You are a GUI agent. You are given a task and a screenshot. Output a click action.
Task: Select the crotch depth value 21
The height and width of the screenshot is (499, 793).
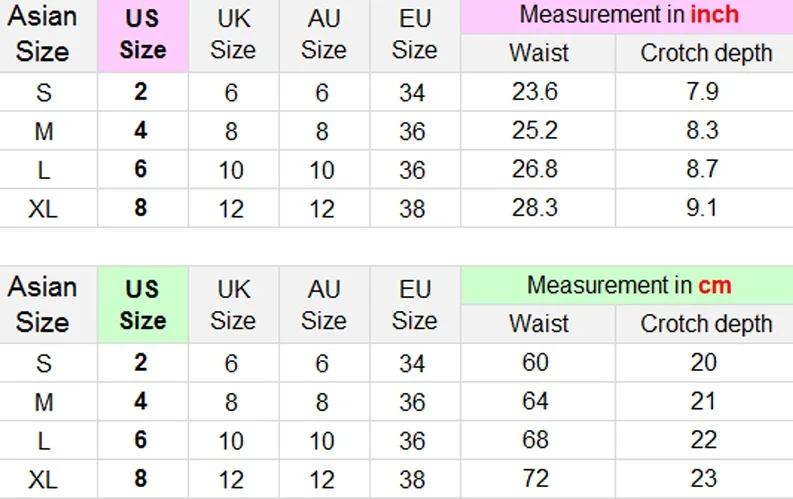[x=704, y=401]
